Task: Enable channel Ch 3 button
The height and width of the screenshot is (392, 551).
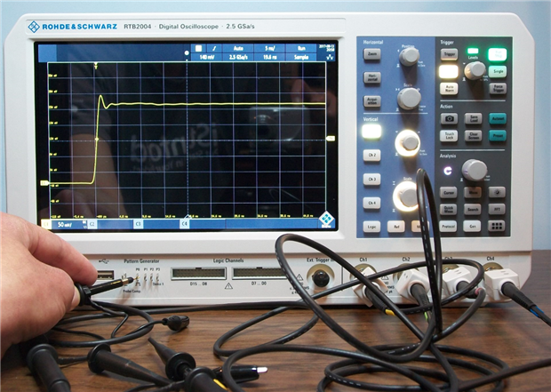Action: point(371,180)
